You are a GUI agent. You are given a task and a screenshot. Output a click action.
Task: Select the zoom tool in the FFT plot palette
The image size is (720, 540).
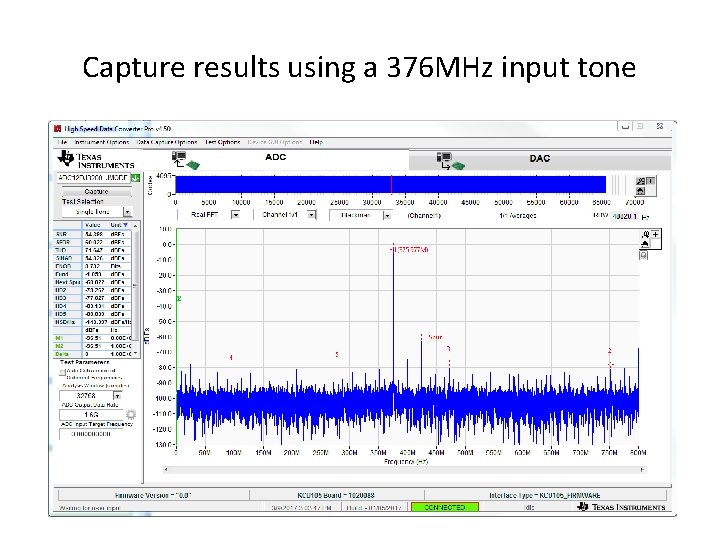645,234
